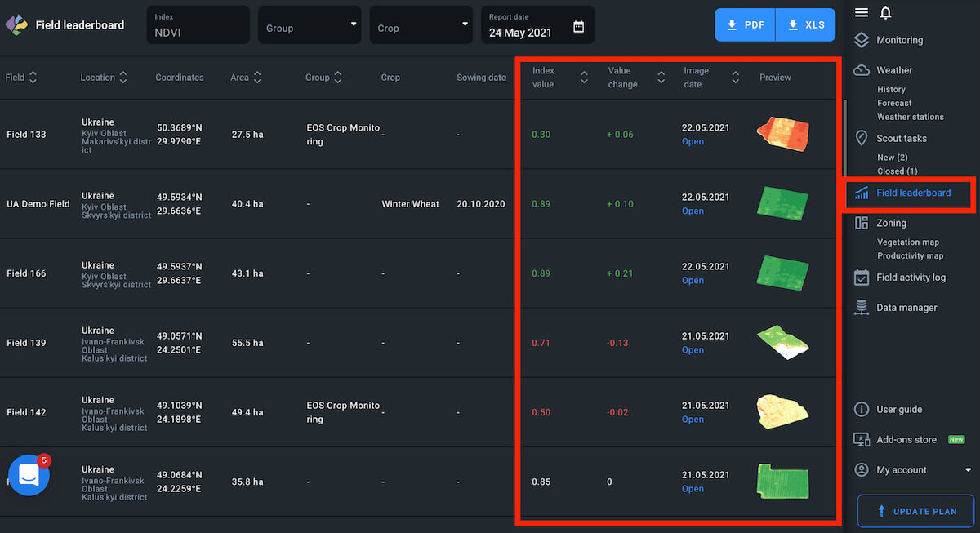This screenshot has width=980, height=533.
Task: Go to Weather Forecast submenu
Action: [x=893, y=104]
